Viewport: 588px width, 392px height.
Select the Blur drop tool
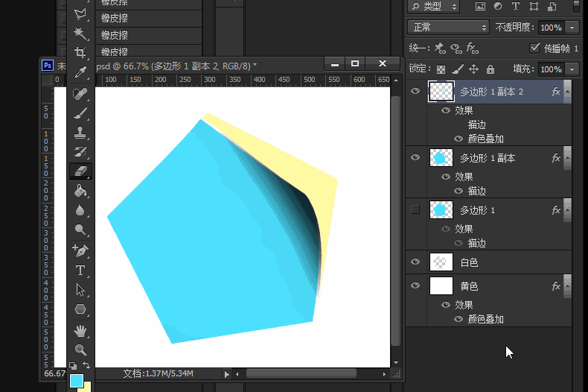click(80, 210)
